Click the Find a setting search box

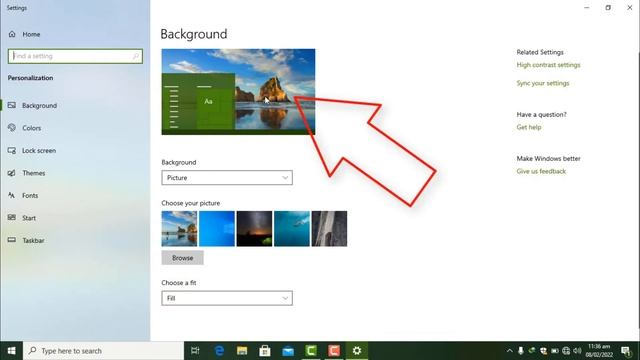(x=75, y=56)
